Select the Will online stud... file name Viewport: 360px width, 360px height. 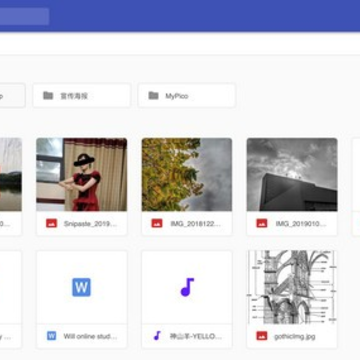(90, 336)
